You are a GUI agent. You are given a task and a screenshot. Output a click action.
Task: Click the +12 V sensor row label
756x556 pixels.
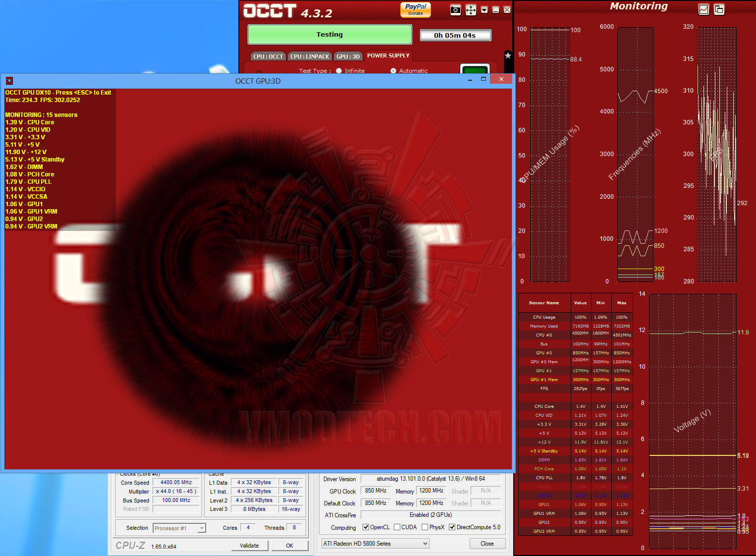pos(544,442)
